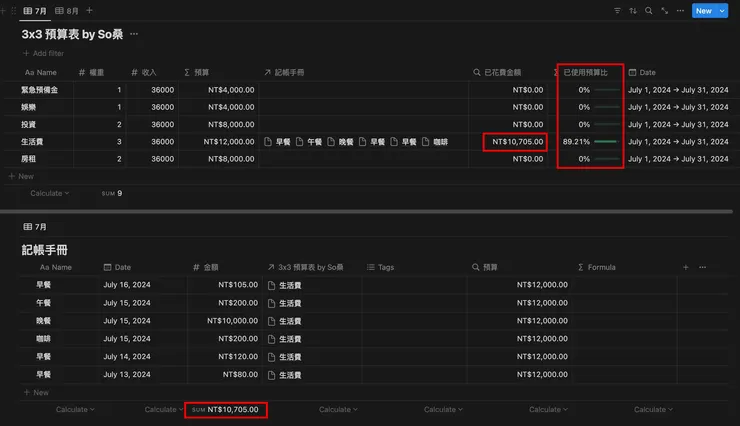
Task: Click the 收入 column header
Action: 143,72
